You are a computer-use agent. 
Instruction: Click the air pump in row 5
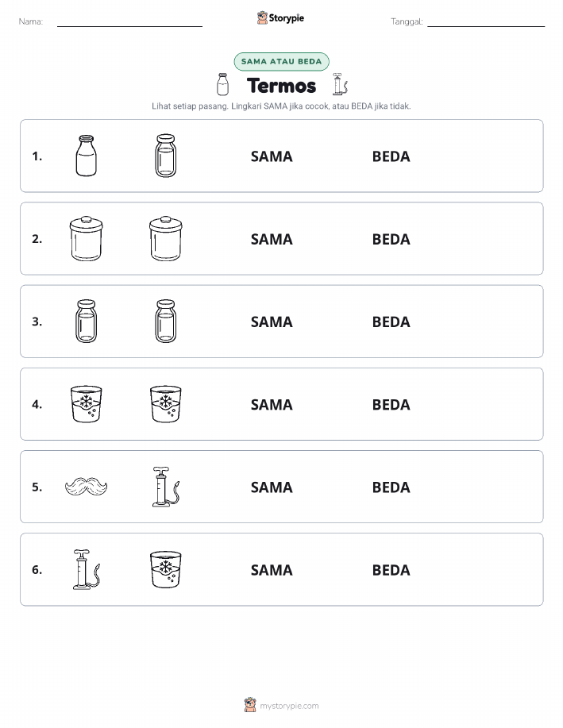point(166,487)
